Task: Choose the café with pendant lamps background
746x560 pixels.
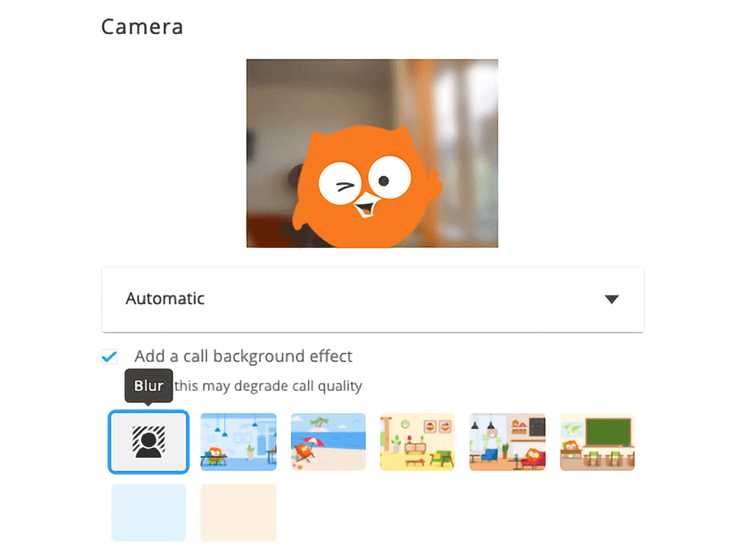Action: (507, 442)
